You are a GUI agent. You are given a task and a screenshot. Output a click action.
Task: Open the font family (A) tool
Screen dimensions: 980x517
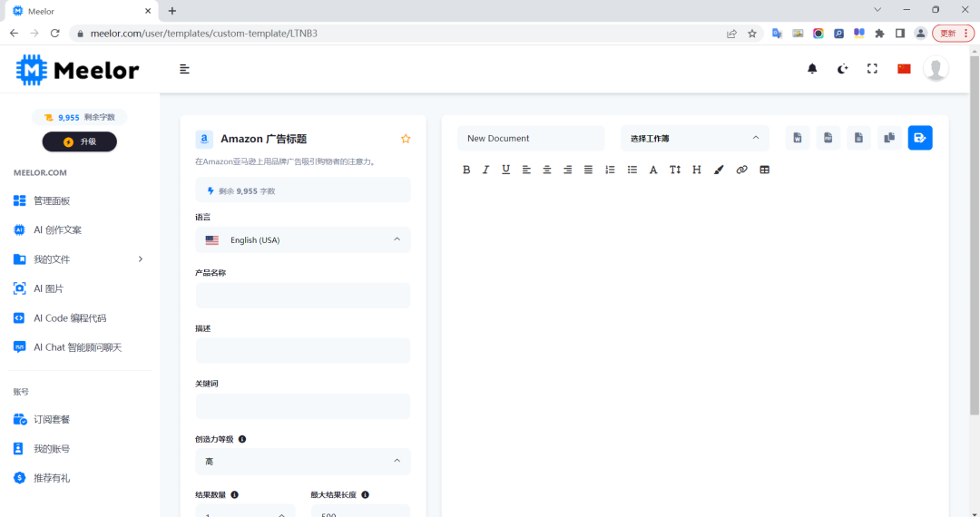click(x=653, y=170)
